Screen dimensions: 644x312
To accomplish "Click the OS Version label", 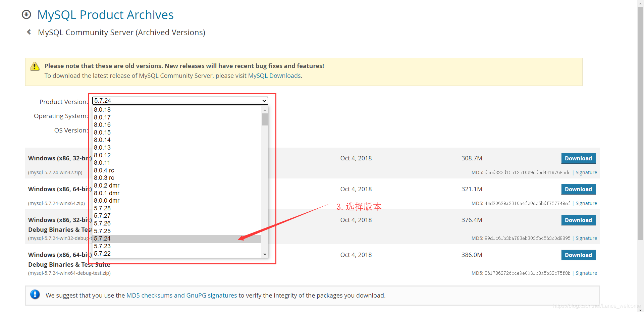I will pyautogui.click(x=71, y=130).
